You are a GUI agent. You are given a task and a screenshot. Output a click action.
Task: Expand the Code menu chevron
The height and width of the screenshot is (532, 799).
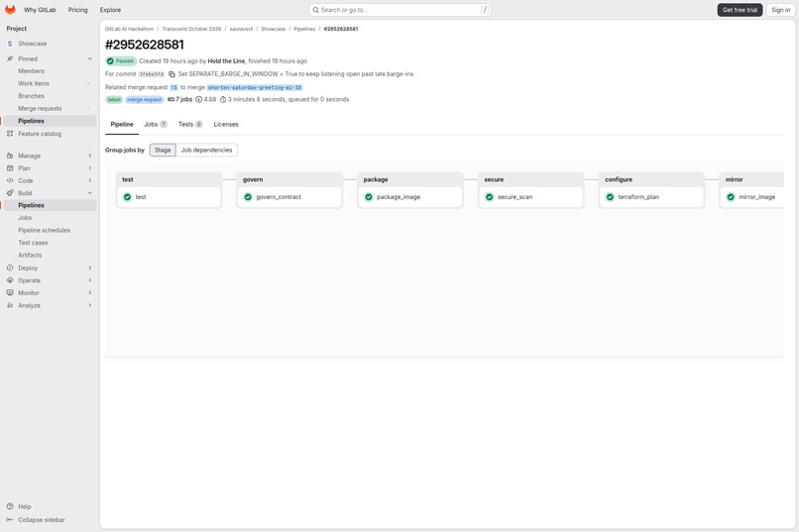click(89, 180)
